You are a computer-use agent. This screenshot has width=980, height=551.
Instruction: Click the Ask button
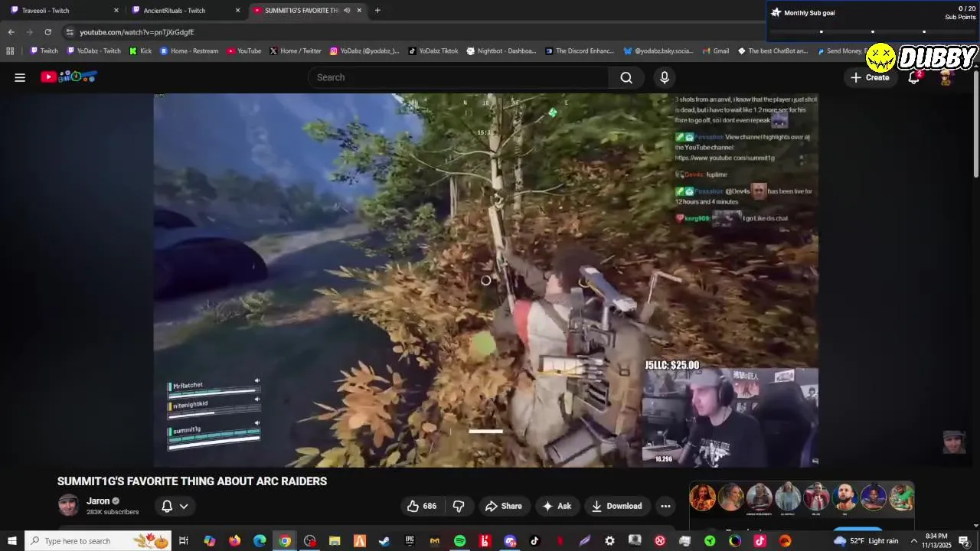pyautogui.click(x=557, y=506)
